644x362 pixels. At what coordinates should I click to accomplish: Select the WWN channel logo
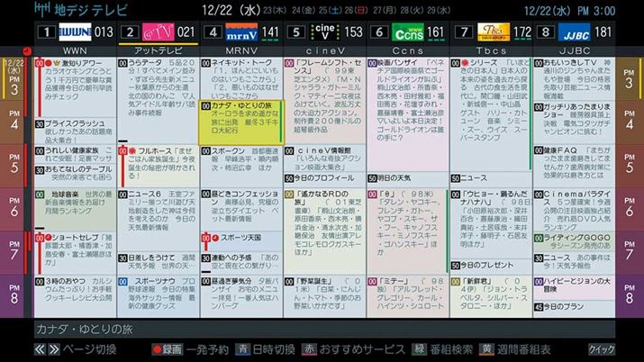pos(75,32)
